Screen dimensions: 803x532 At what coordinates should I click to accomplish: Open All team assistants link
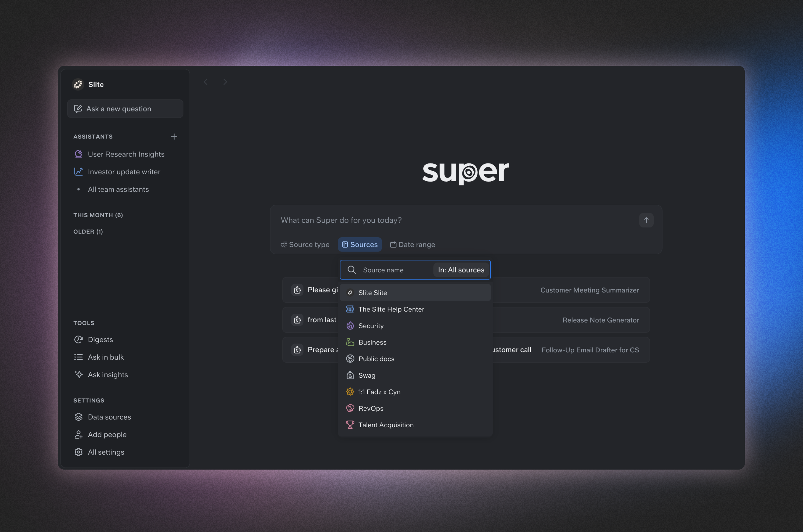pyautogui.click(x=118, y=189)
